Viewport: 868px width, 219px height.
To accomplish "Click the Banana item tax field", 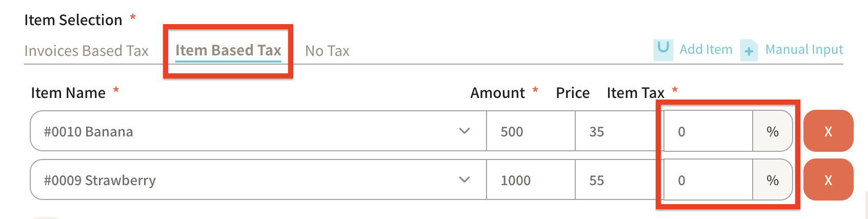I will pos(708,131).
